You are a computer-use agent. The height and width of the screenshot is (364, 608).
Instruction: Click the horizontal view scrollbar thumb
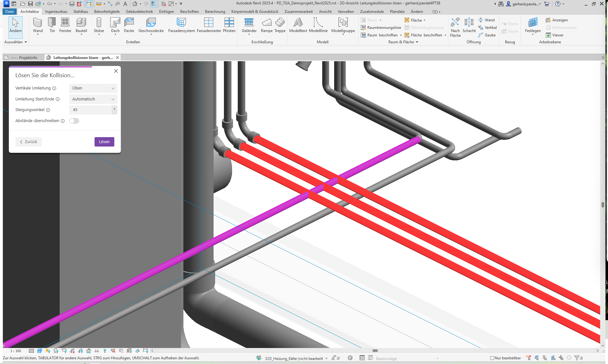tap(375, 351)
